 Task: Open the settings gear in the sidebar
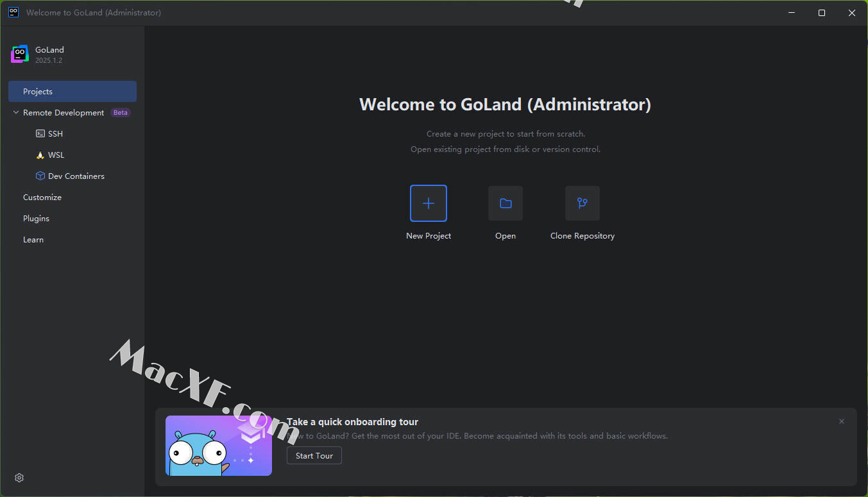pos(19,478)
